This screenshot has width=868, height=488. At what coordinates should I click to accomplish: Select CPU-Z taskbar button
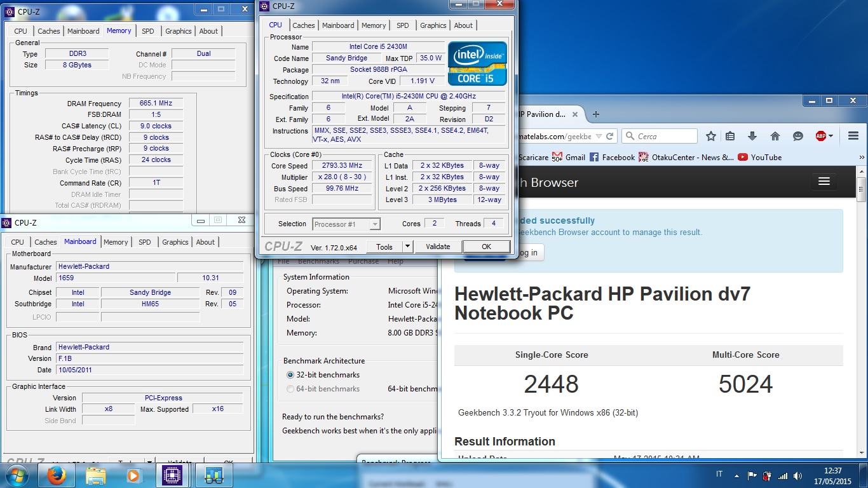click(x=172, y=475)
